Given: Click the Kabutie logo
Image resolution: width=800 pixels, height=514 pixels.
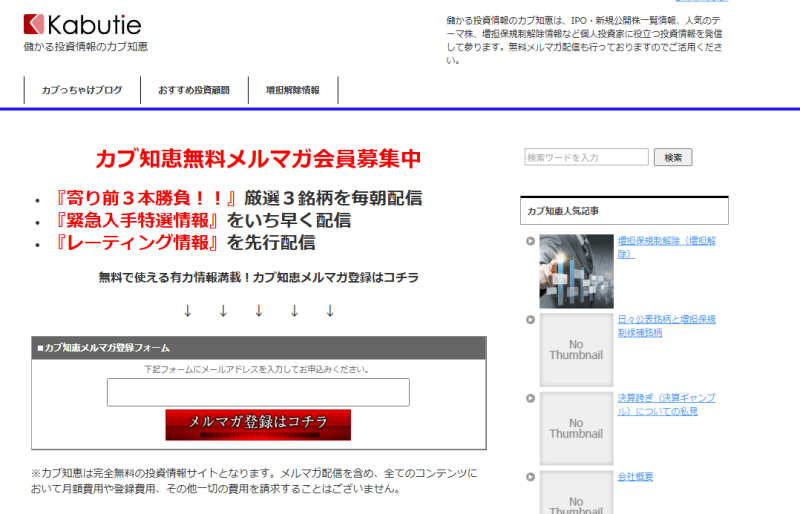Looking at the screenshot, I should click(x=82, y=25).
